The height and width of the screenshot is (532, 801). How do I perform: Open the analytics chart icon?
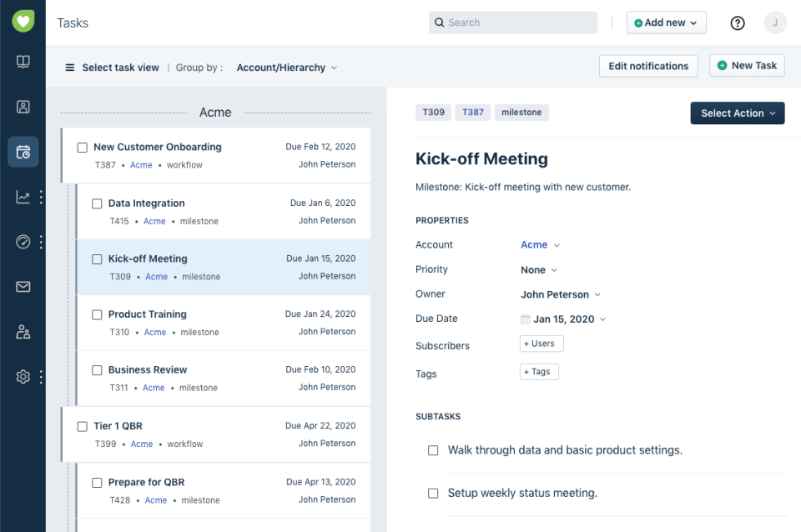coord(23,197)
